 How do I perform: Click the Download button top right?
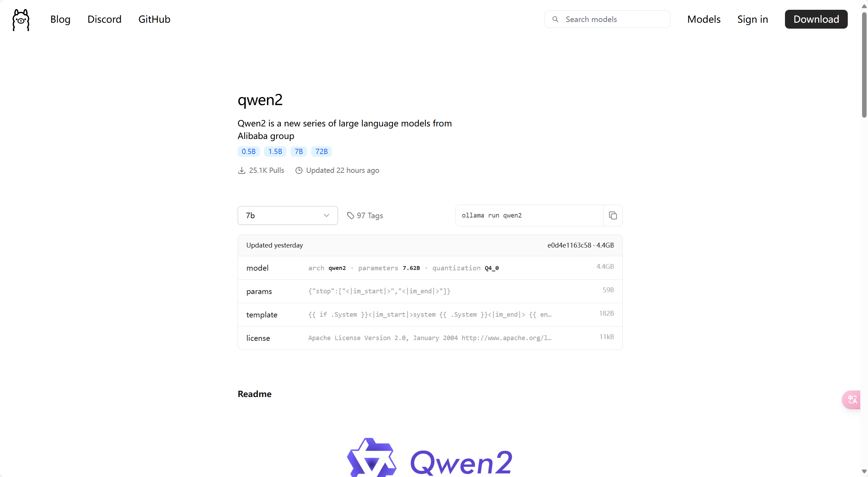[816, 20]
